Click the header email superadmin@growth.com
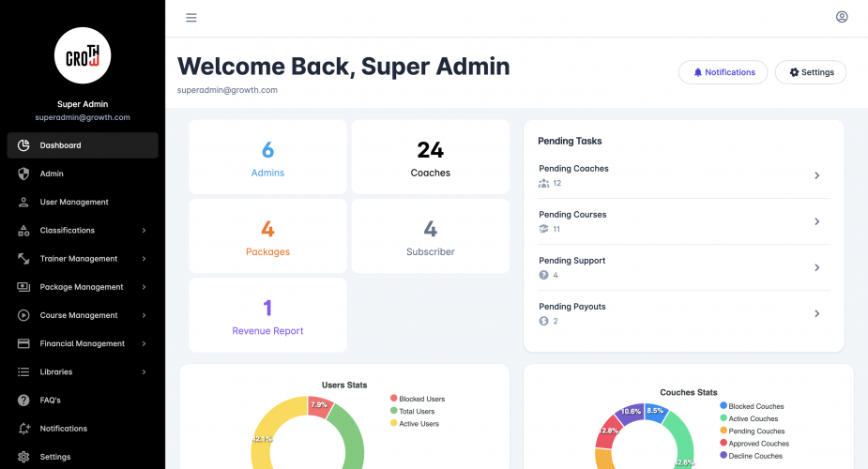The height and width of the screenshot is (469, 868). (227, 90)
